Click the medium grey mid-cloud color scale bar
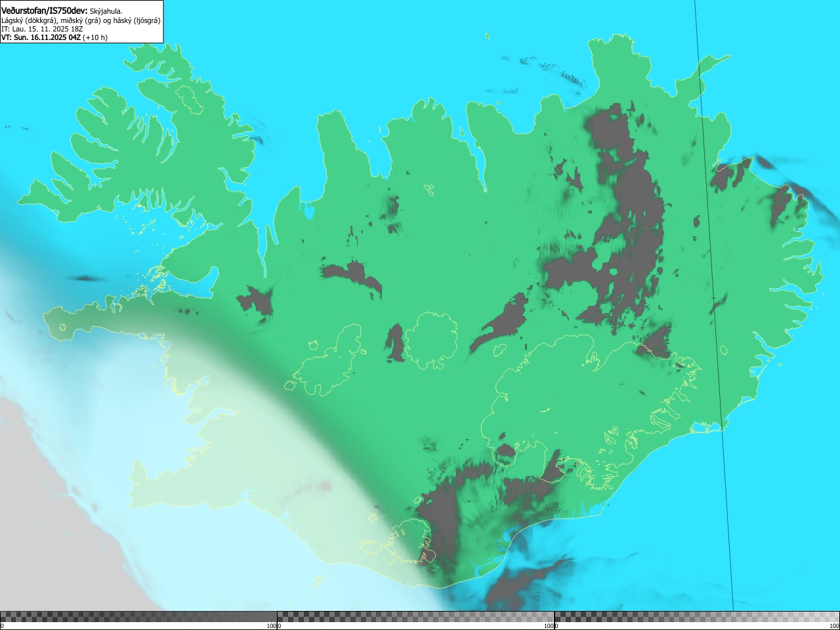 (x=415, y=617)
